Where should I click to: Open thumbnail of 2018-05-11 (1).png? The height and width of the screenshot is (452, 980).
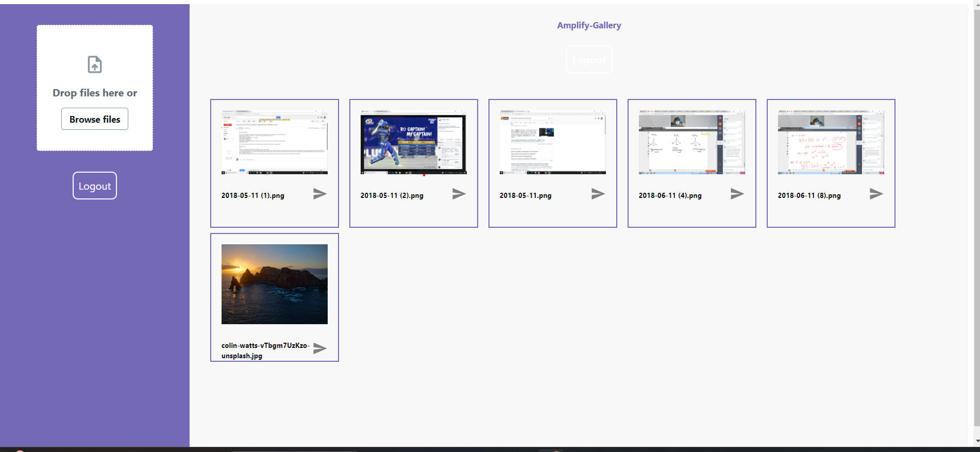(275, 142)
